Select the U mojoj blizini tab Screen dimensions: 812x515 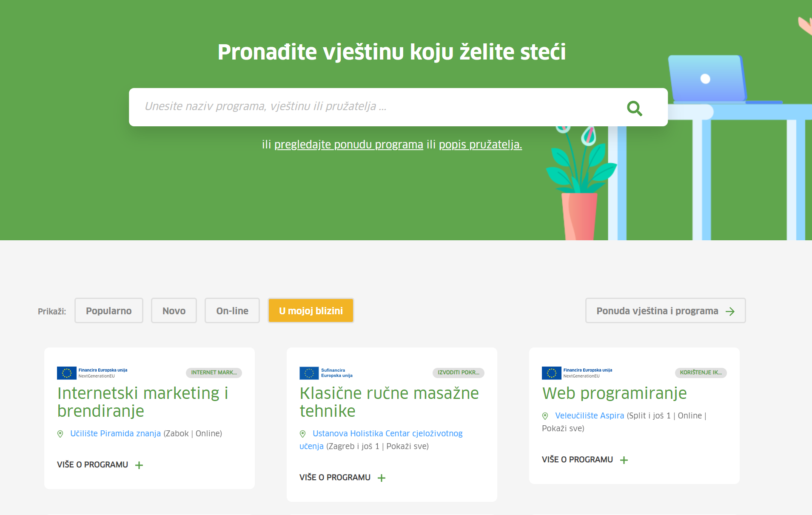[x=311, y=311]
